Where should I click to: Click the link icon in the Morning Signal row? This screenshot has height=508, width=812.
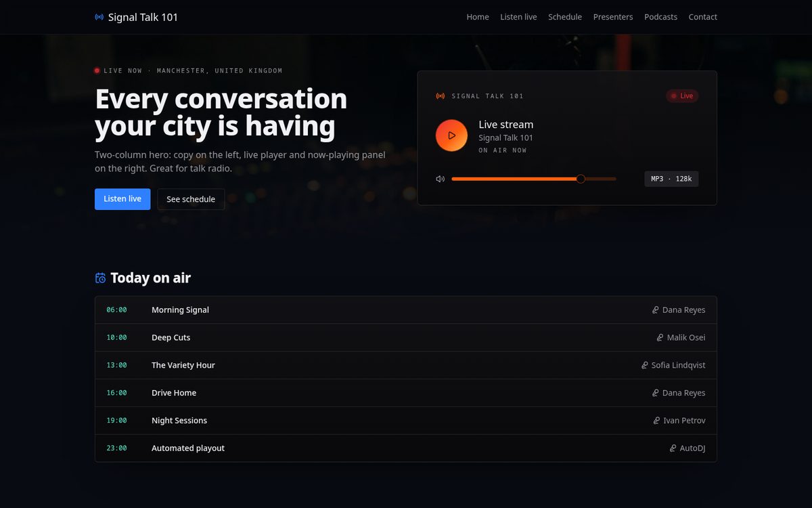coord(655,310)
